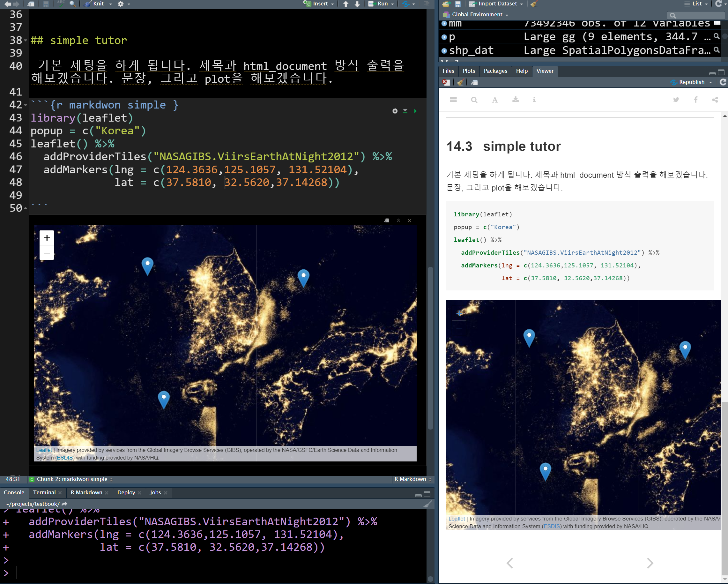The width and height of the screenshot is (728, 584).
Task: Close the Jobs tab
Action: coord(166,493)
